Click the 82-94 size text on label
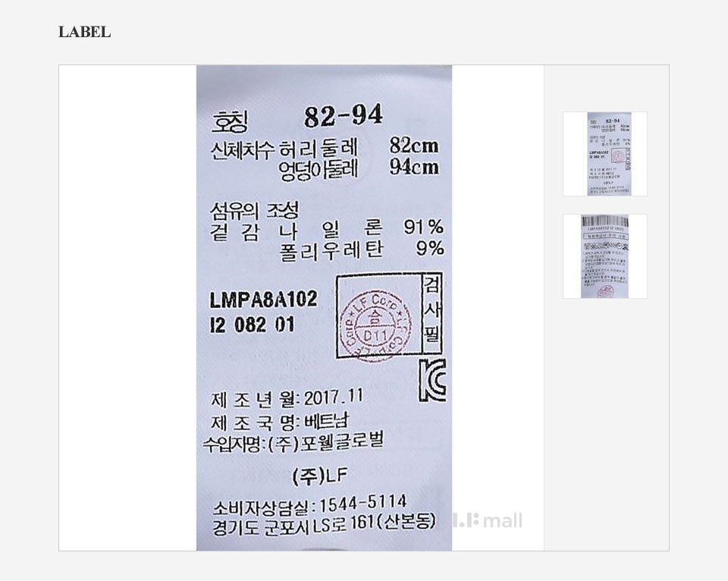 (343, 115)
